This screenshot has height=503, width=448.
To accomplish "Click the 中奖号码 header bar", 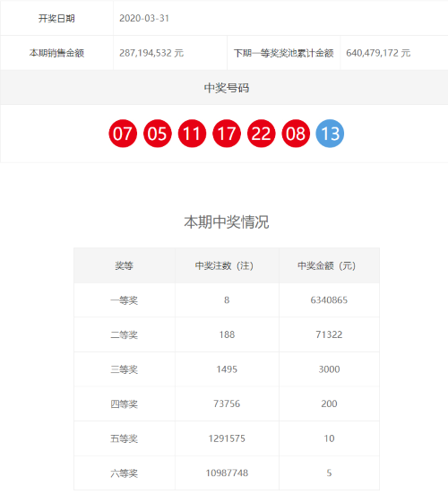I will [x=224, y=88].
